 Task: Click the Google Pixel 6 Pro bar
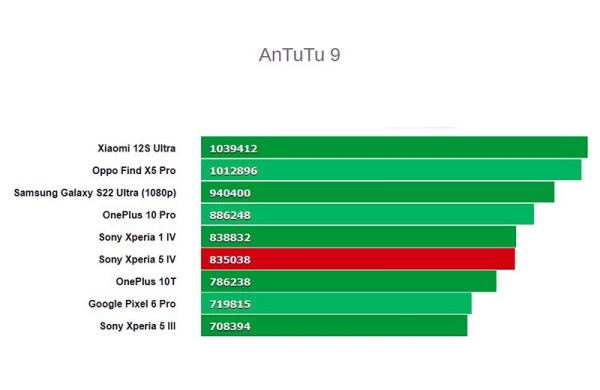[336, 304]
